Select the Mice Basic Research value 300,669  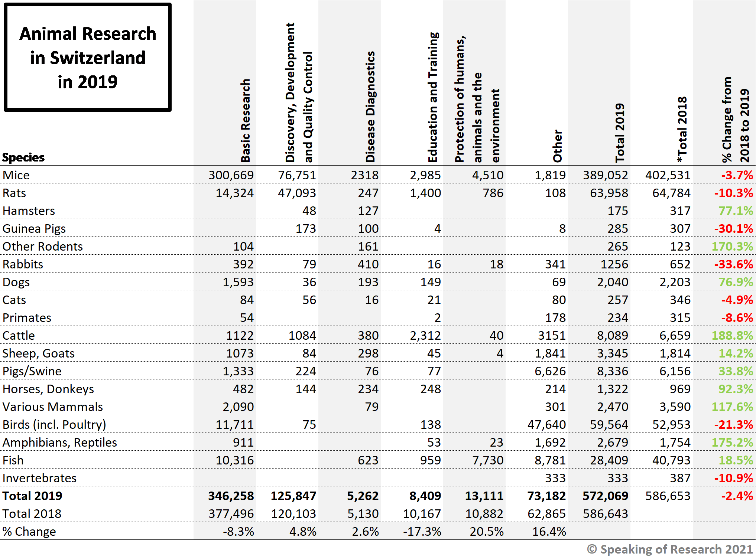click(231, 175)
